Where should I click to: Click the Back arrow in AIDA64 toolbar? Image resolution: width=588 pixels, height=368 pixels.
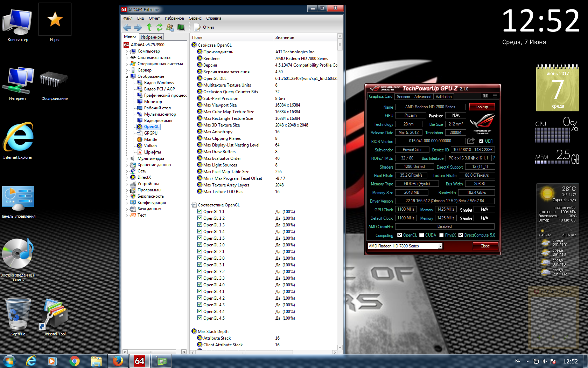[x=127, y=27]
